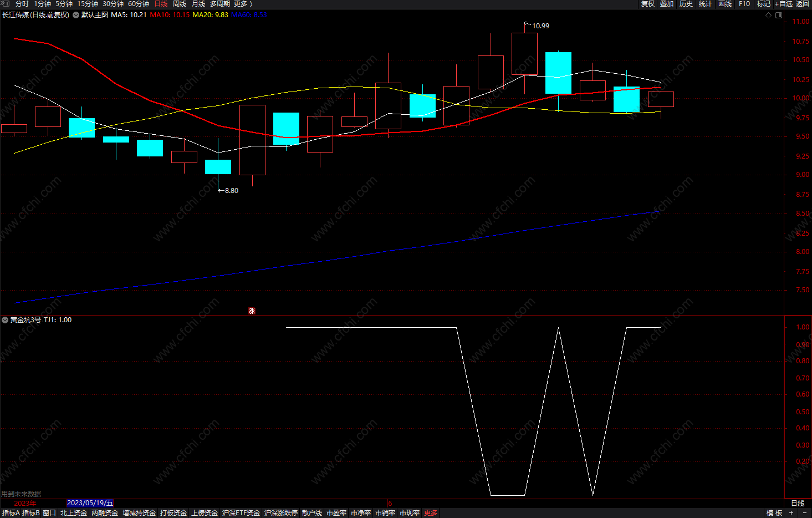Expand the 黄金坑3号 indicator dropdown arrow
Viewport: 812px width, 518px height.
(x=5, y=320)
